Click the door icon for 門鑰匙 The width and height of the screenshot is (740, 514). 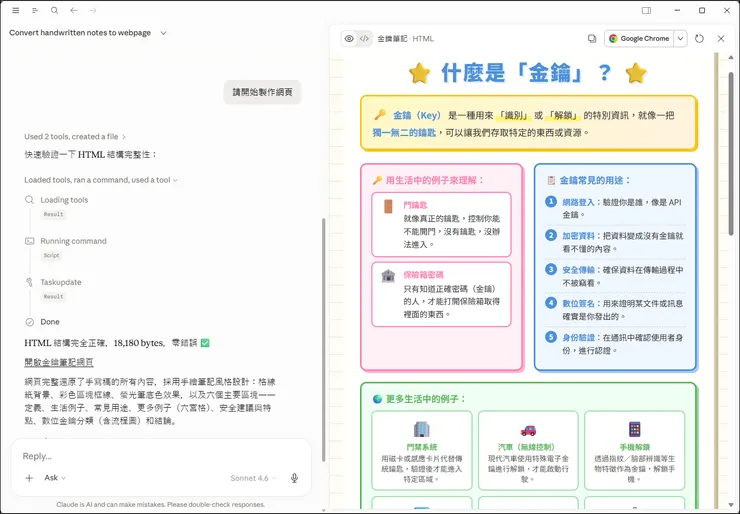coord(388,206)
